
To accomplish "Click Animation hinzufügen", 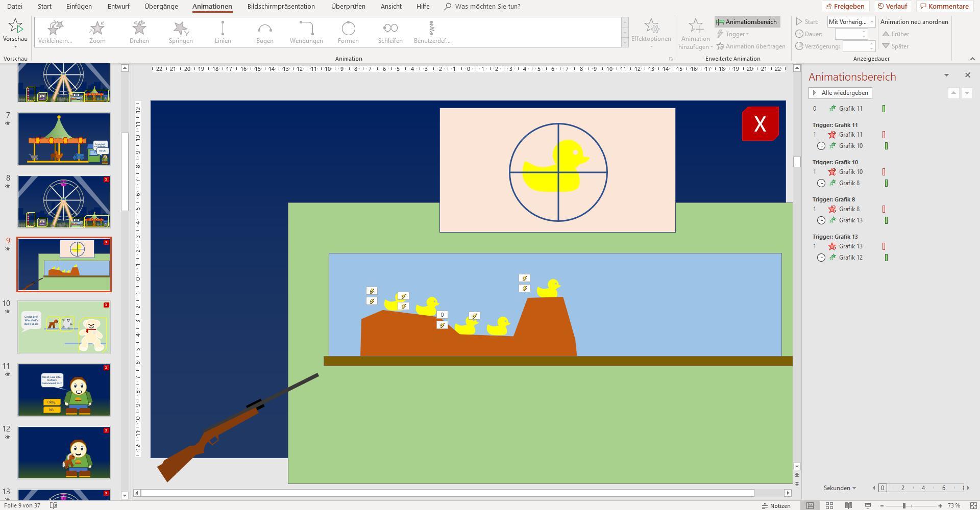I will click(695, 34).
